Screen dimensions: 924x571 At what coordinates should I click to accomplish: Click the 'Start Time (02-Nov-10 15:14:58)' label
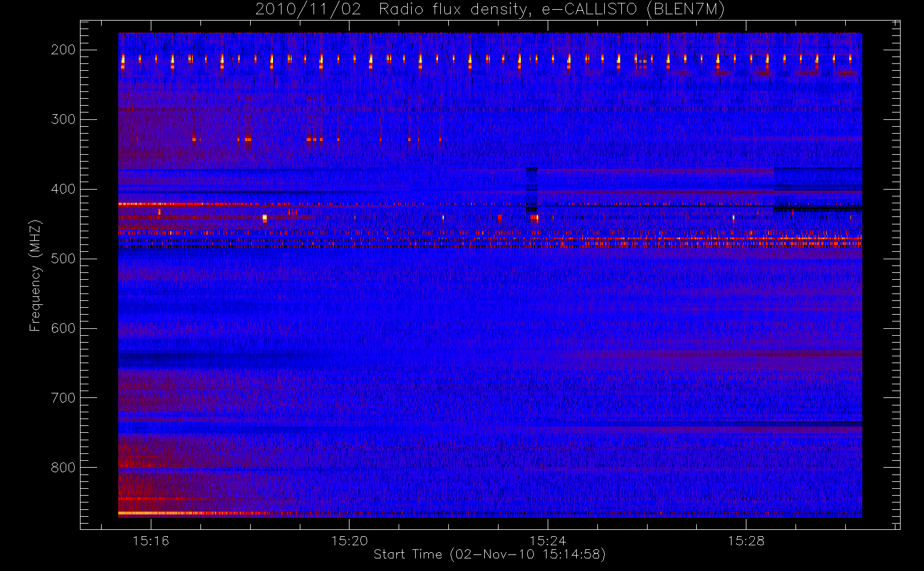(x=489, y=554)
